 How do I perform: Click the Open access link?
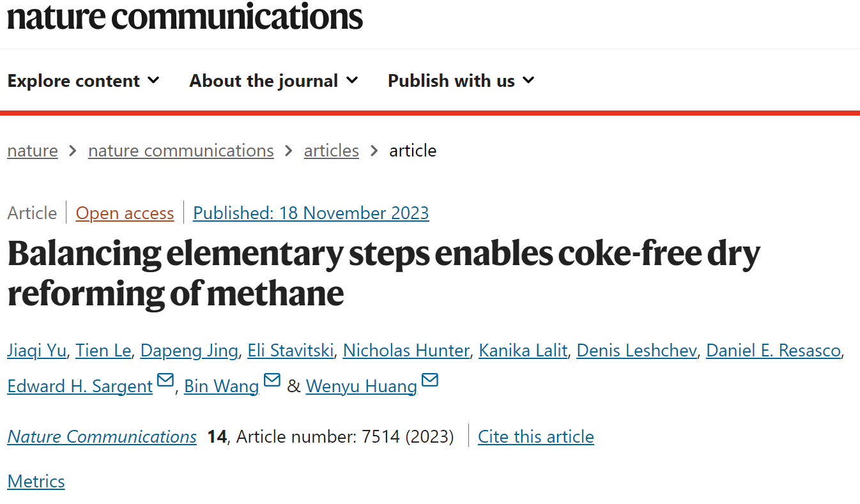125,213
